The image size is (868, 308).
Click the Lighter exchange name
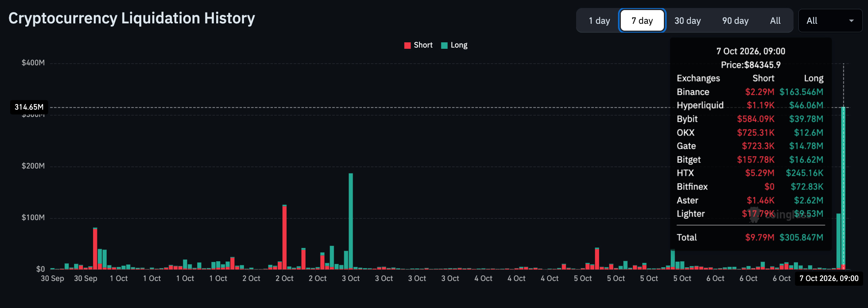coord(690,214)
